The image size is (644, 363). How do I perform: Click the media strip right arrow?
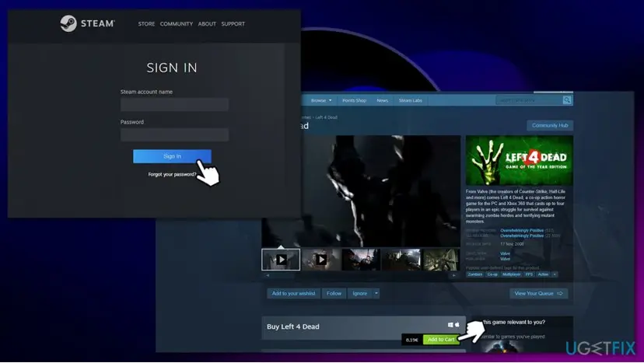pos(454,275)
